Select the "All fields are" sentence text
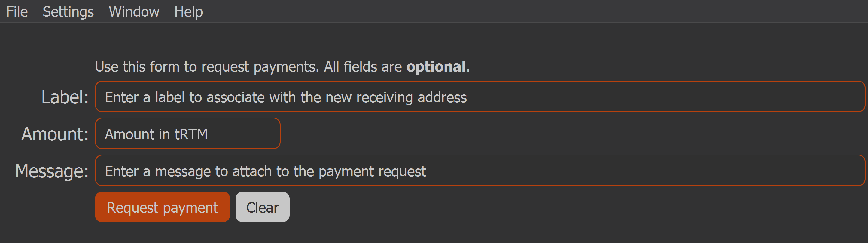This screenshot has width=868, height=243. tap(363, 66)
